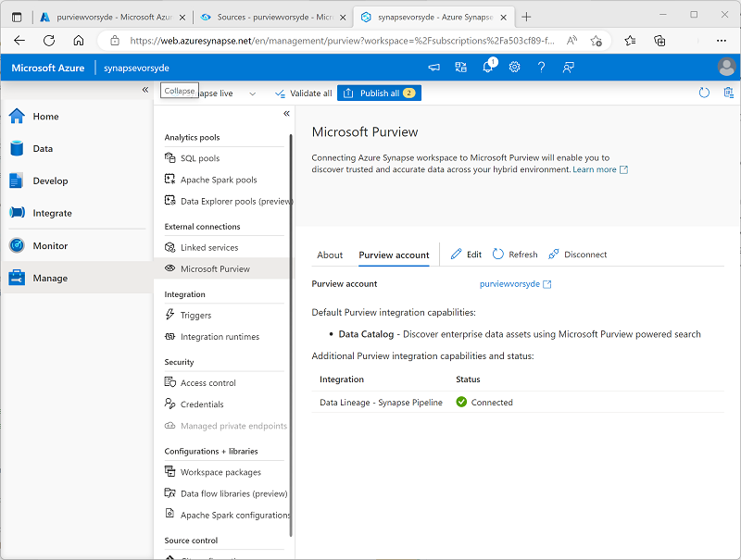This screenshot has height=560, width=741.
Task: Click the Manage menu vertical scrollbar
Action: (x=291, y=334)
